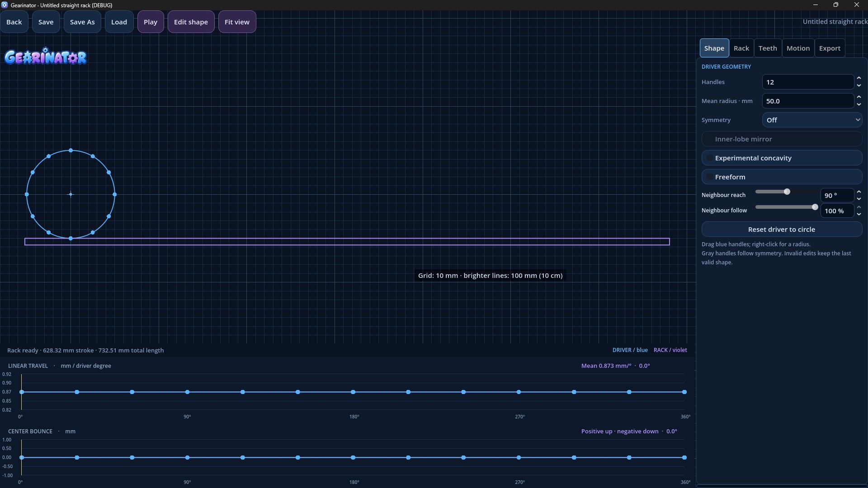868x488 pixels.
Task: Click the Save button
Action: 46,22
